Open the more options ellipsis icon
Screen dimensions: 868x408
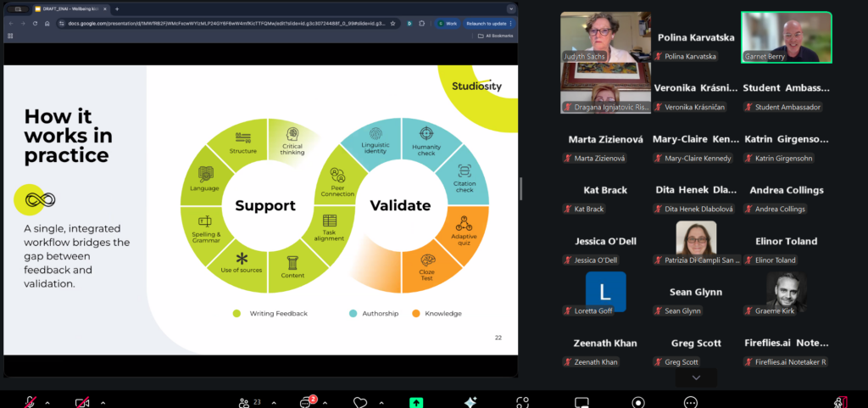click(691, 402)
